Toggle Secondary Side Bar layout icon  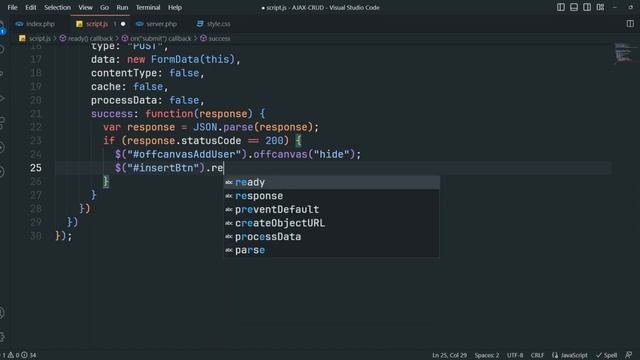coord(587,7)
